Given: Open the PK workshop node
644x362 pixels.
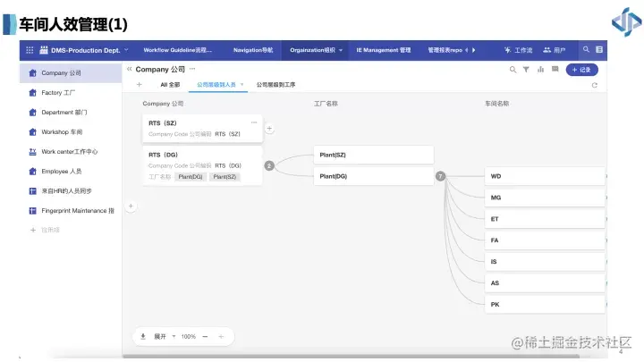Looking at the screenshot, I should click(x=545, y=305).
